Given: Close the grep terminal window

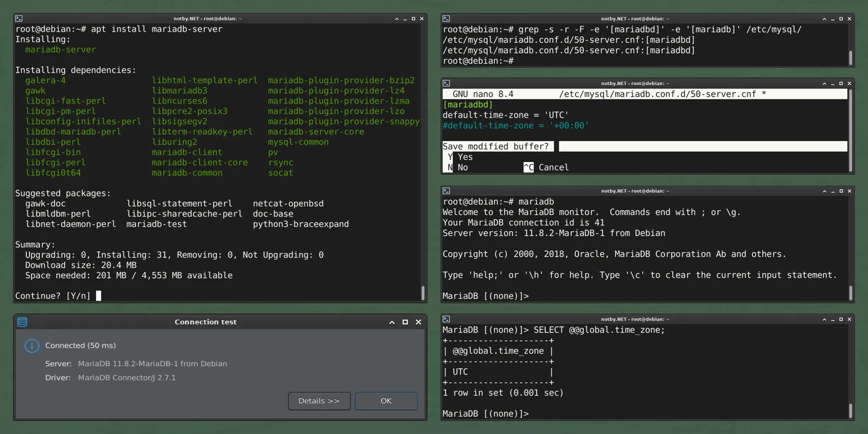Looking at the screenshot, I should 850,18.
